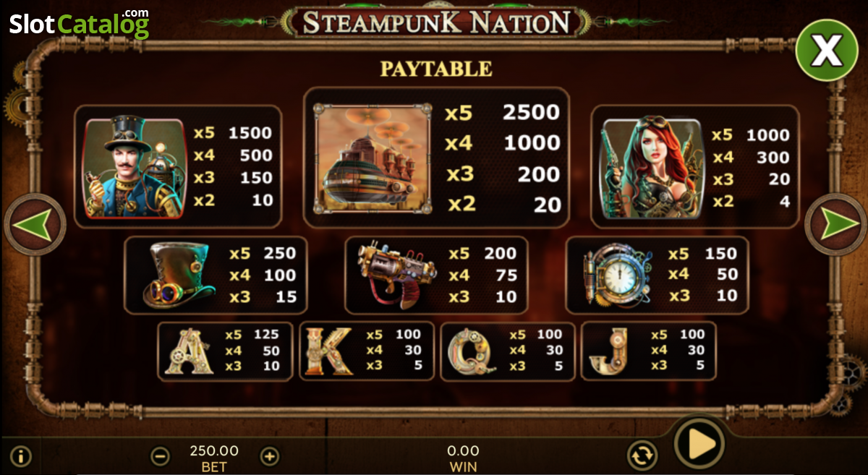Close the paytable with the green X

point(827,49)
